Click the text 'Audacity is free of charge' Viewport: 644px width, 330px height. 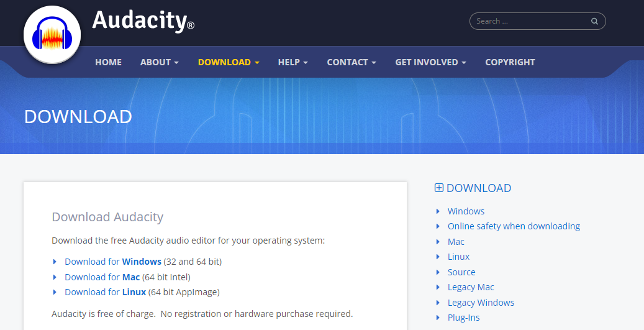click(x=104, y=314)
